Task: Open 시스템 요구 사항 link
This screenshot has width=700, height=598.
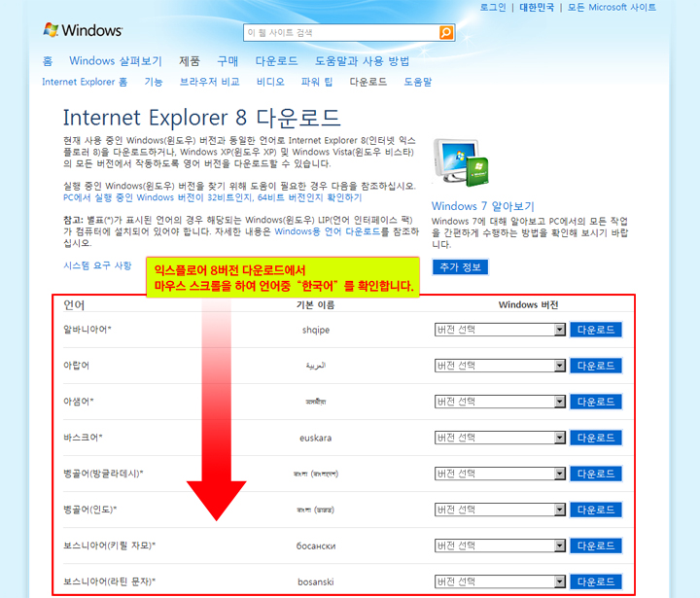Action: click(x=97, y=265)
